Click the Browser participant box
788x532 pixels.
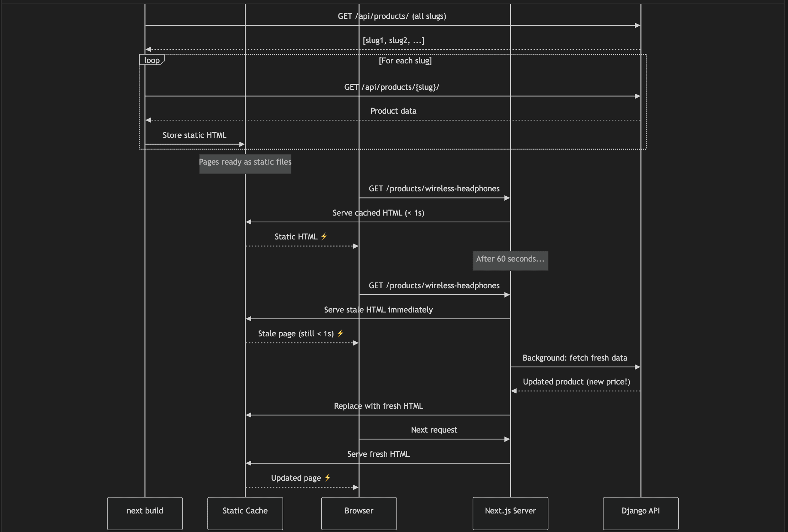click(x=359, y=513)
